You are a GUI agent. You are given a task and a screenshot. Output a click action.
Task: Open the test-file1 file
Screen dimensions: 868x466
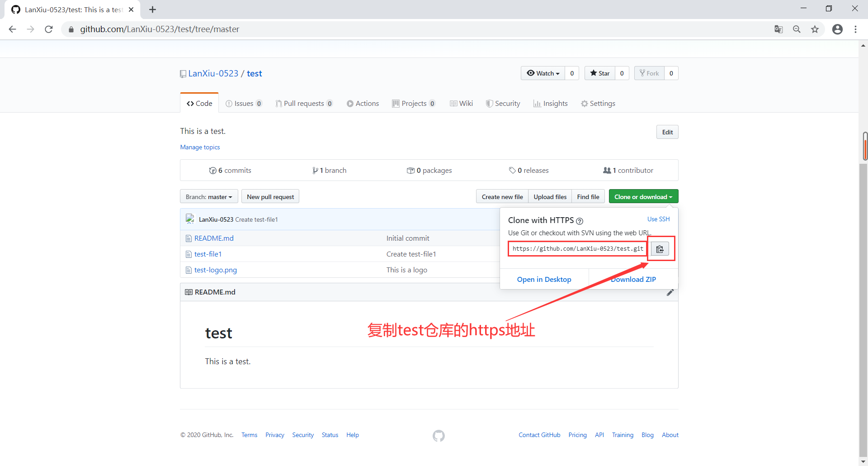point(208,254)
